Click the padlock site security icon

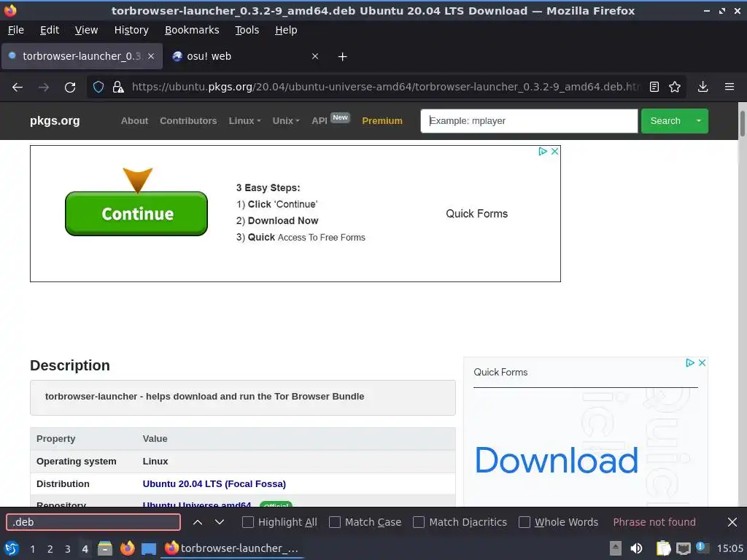[117, 87]
